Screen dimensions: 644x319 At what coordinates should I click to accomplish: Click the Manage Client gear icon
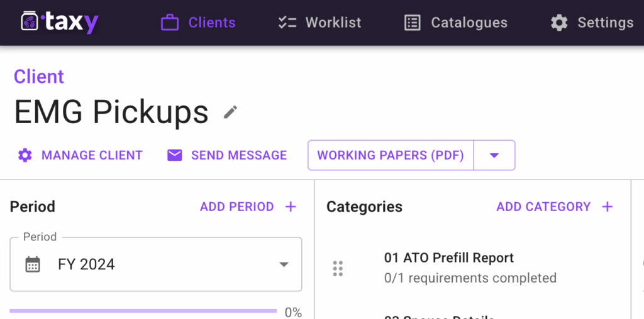click(x=25, y=155)
